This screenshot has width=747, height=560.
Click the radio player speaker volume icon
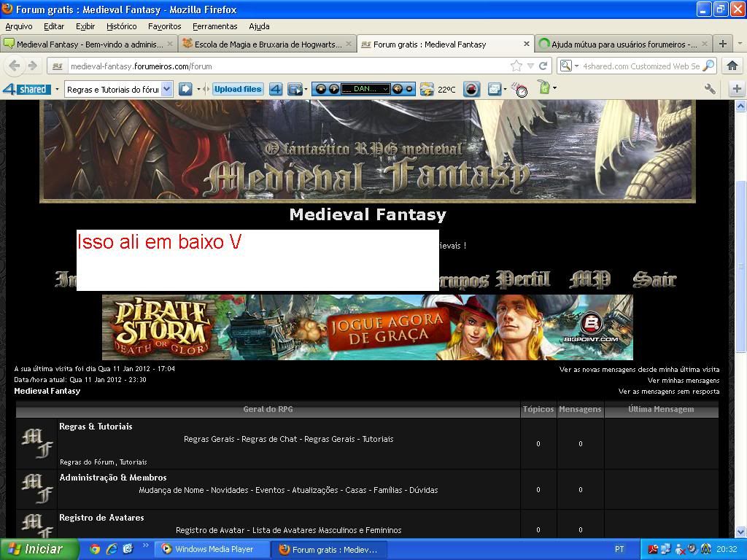pyautogui.click(x=398, y=89)
